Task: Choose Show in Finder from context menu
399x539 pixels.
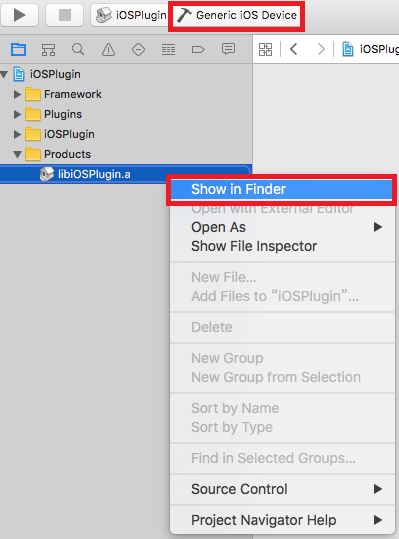Action: pyautogui.click(x=281, y=189)
